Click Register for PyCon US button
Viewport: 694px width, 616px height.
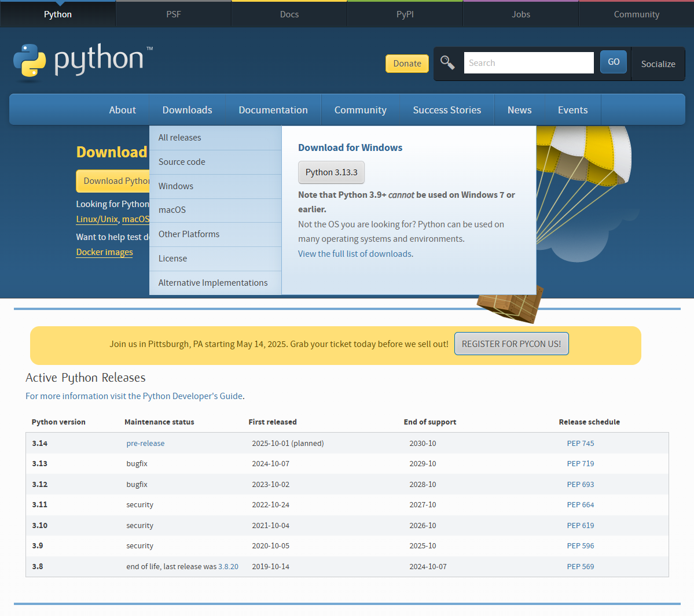[511, 344]
